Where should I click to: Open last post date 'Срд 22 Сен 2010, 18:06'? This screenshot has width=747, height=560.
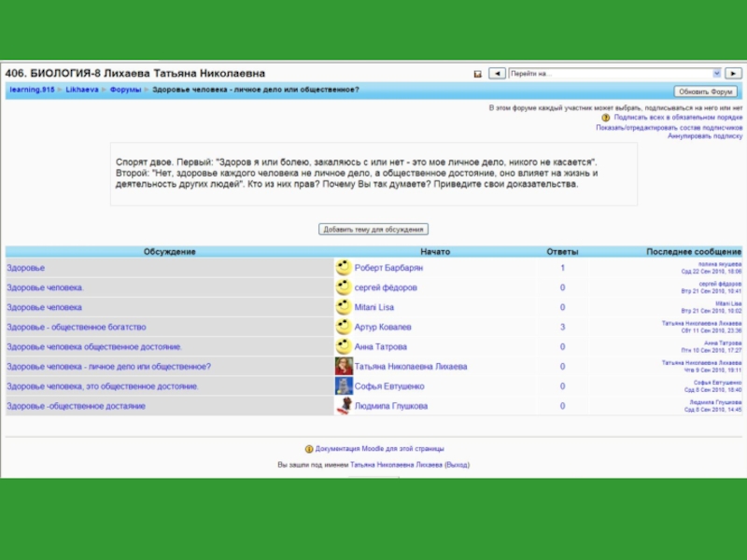[712, 272]
